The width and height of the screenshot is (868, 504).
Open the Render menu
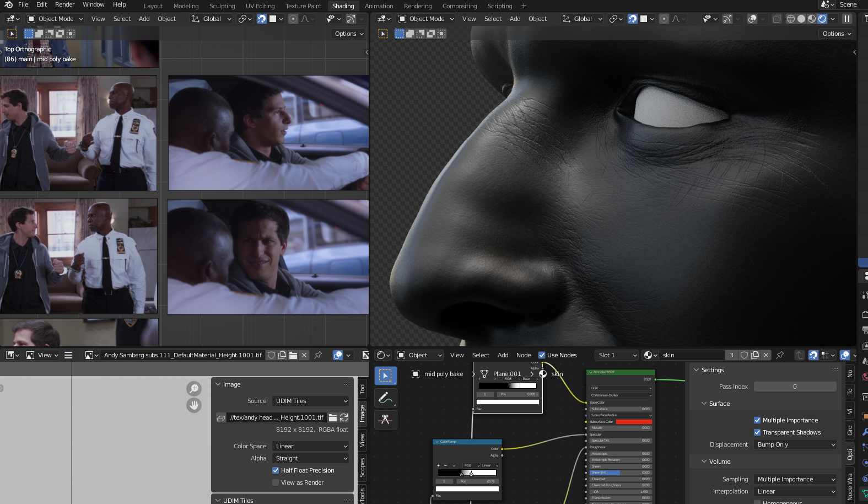(x=64, y=4)
